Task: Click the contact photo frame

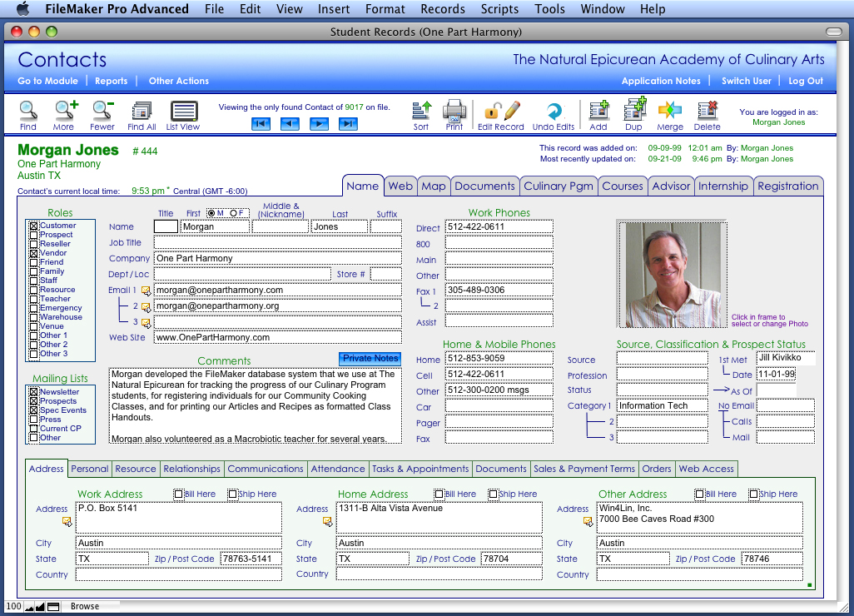Action: point(672,274)
